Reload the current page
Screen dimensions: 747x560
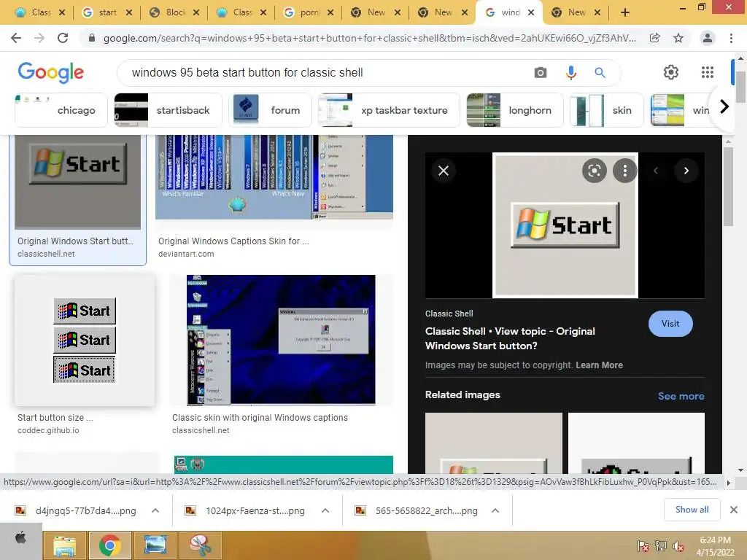pyautogui.click(x=63, y=38)
